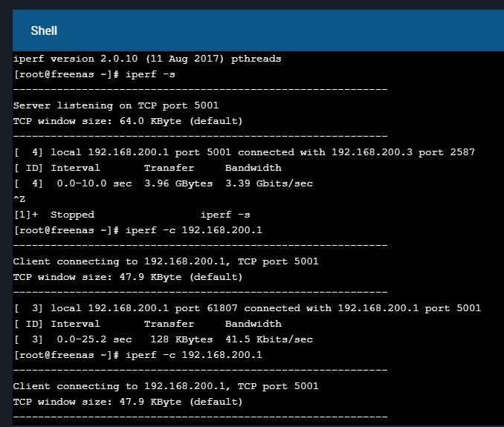Click 'Server listening on TCP port 5001' line
This screenshot has width=504, height=427.
pyautogui.click(x=116, y=105)
